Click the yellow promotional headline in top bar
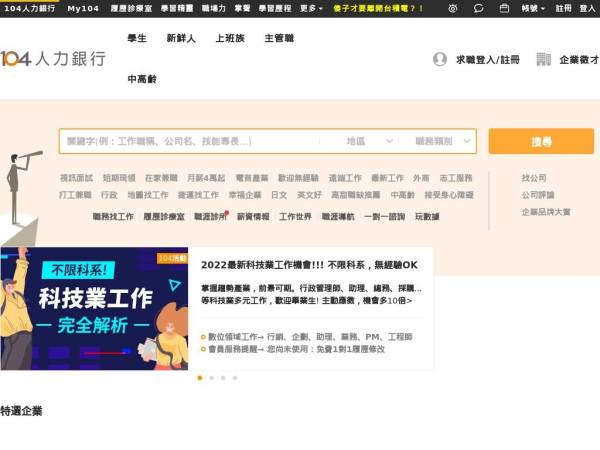This screenshot has height=450, width=600. coord(378,8)
